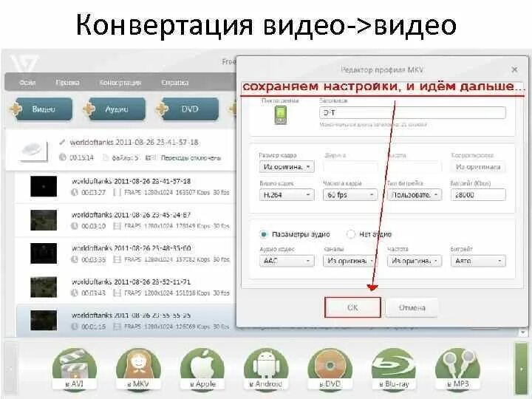Click thumbnail of the 00:03:35 video clip

click(x=44, y=253)
